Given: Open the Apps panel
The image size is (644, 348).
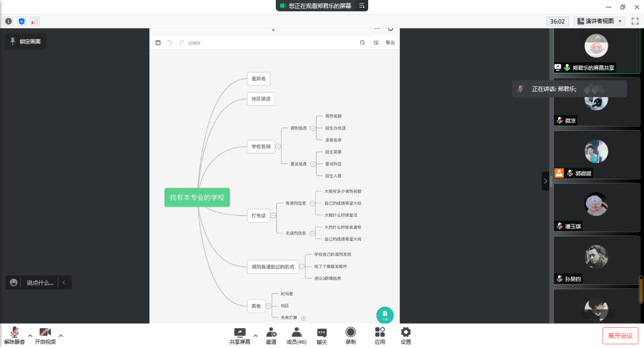Looking at the screenshot, I should click(380, 332).
